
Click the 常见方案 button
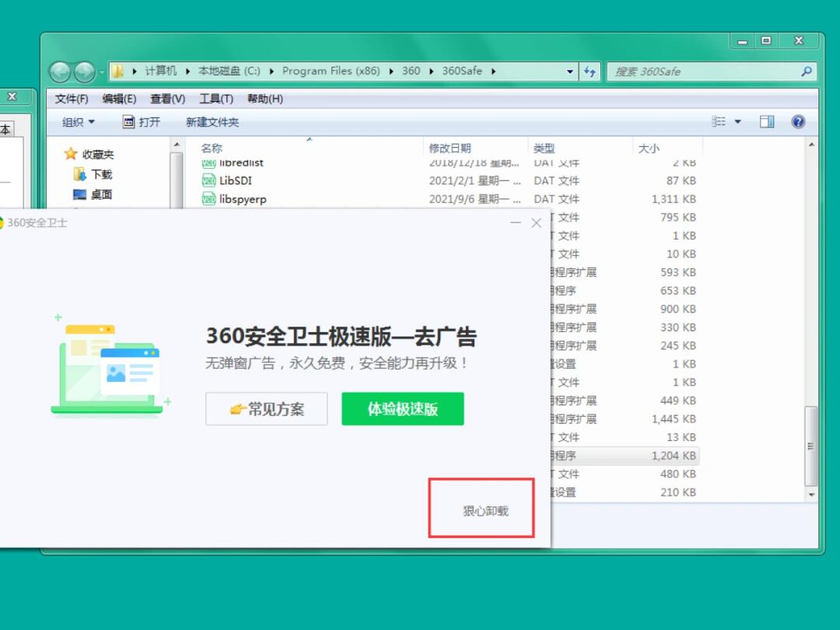pos(267,409)
